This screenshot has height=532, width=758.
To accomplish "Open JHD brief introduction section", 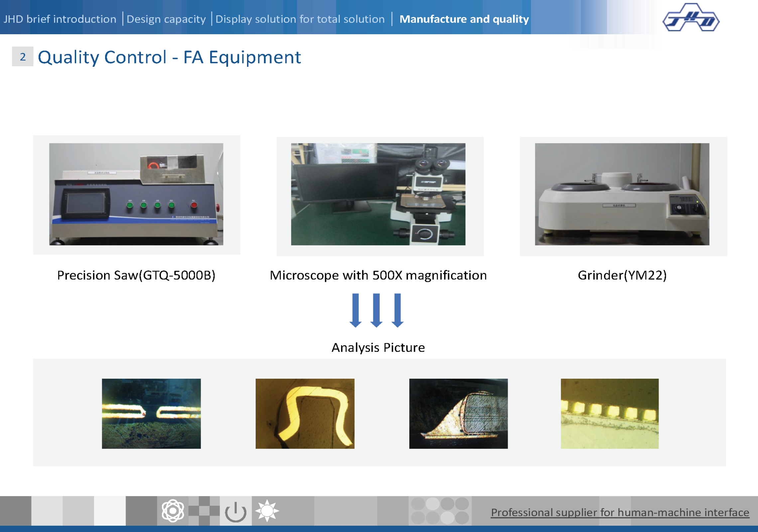I will click(x=60, y=19).
